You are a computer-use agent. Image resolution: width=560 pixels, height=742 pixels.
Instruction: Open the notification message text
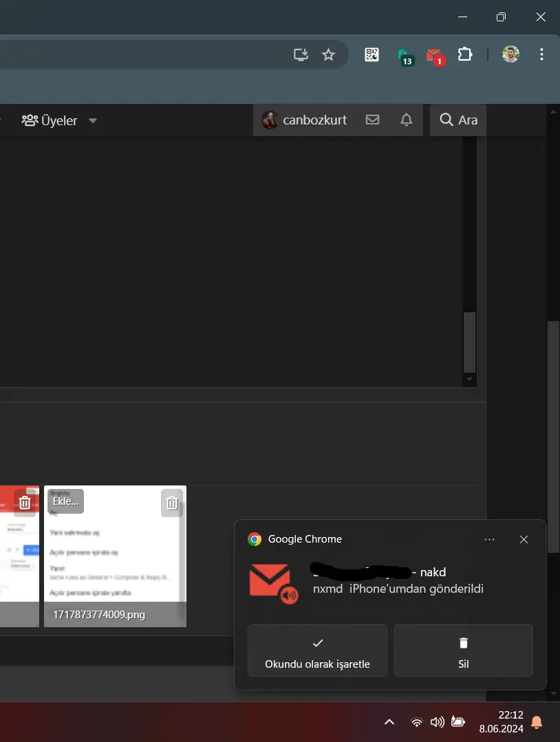point(398,589)
